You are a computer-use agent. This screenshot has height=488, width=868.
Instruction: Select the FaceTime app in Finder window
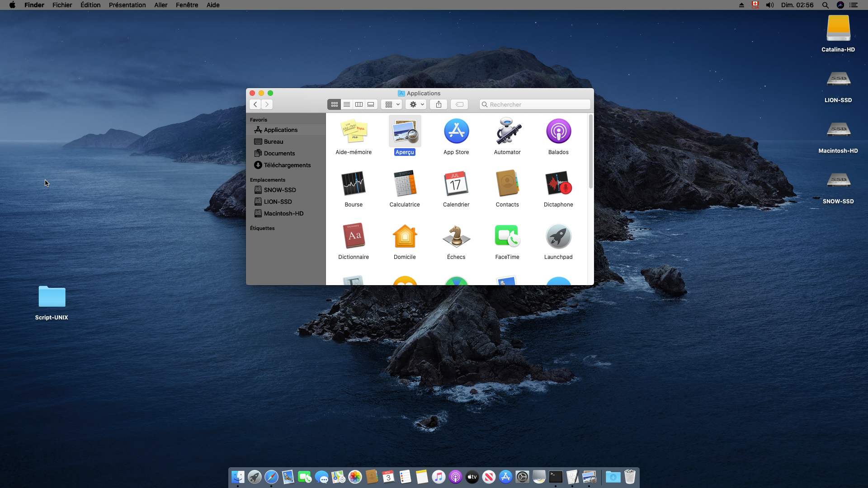coord(507,236)
